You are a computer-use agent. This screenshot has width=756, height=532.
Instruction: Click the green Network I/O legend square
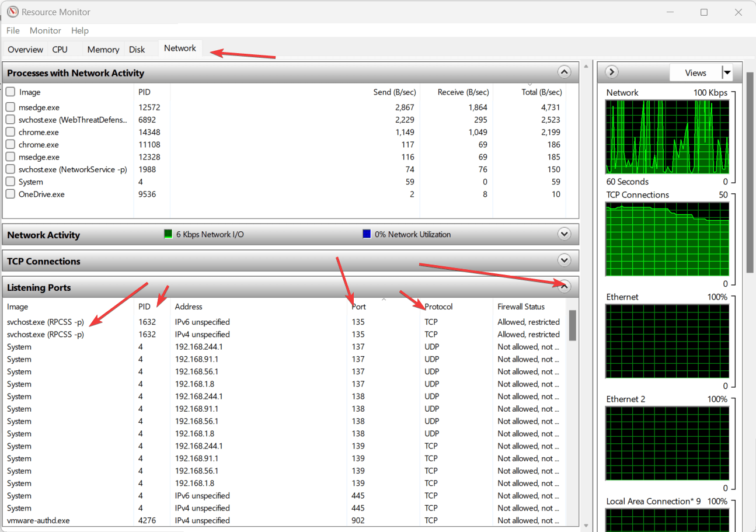tap(169, 234)
